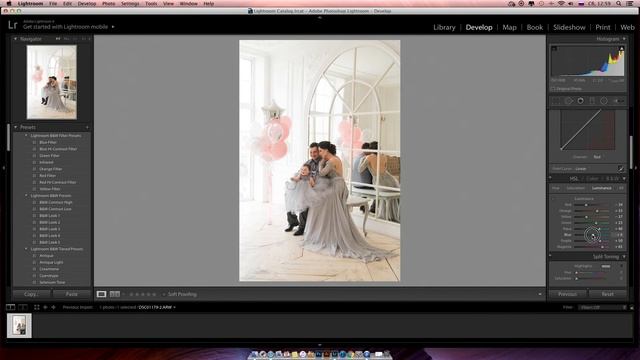Collapse Lightroom B&W Presets folder

(x=26, y=196)
